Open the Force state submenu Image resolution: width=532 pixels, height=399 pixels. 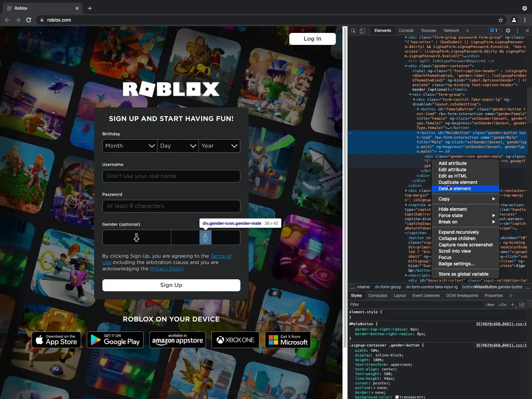pyautogui.click(x=465, y=215)
